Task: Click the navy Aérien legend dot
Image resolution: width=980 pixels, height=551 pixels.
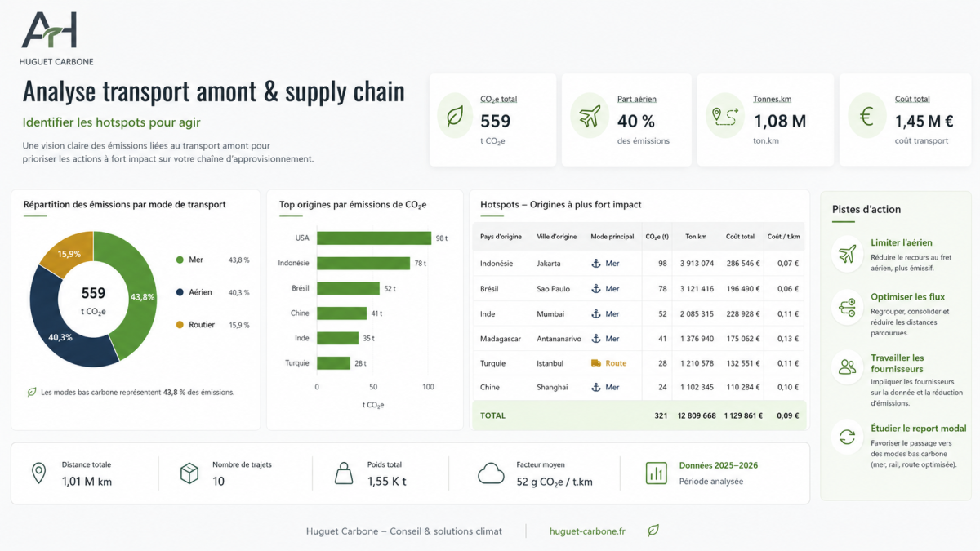Action: coord(180,292)
